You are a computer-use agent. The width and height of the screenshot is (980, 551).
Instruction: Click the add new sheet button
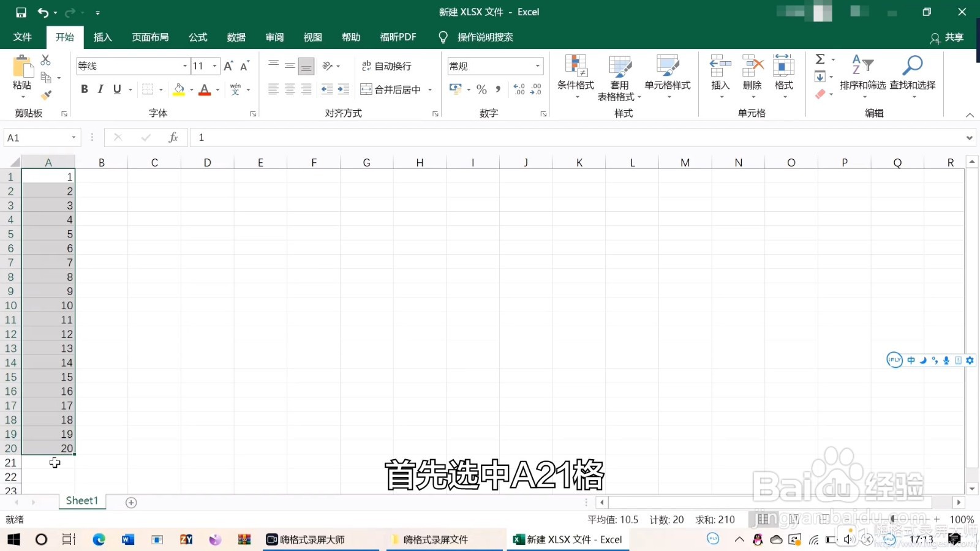coord(130,501)
